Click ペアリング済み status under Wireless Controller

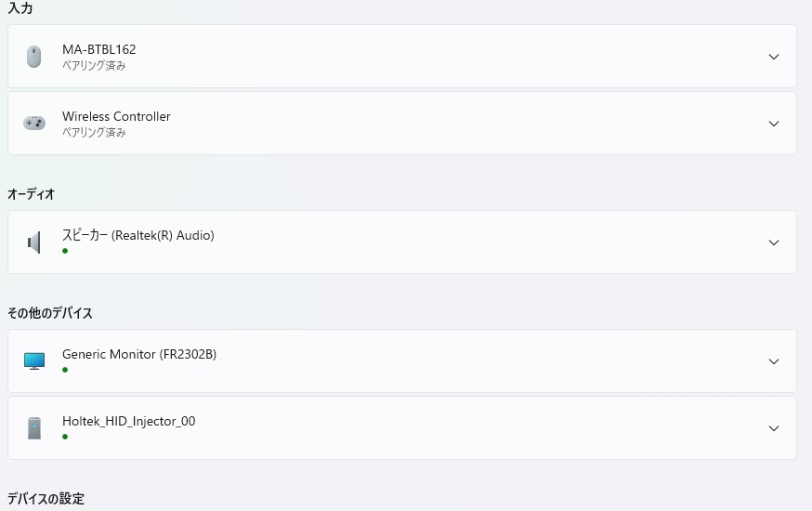tap(94, 133)
